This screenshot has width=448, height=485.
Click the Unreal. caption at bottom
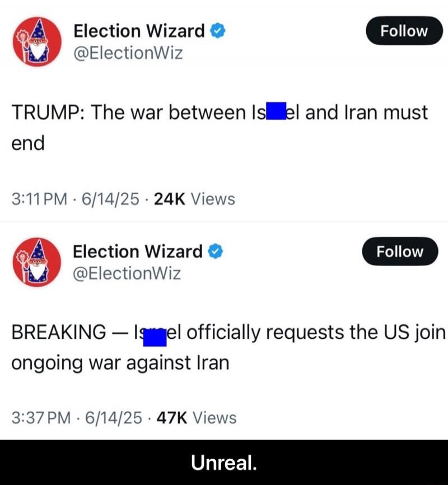click(224, 463)
